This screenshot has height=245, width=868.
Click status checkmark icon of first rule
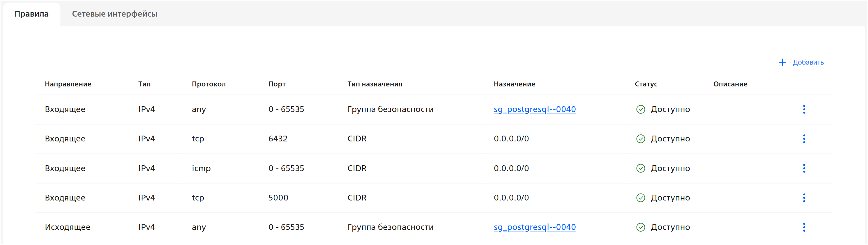[x=641, y=109]
